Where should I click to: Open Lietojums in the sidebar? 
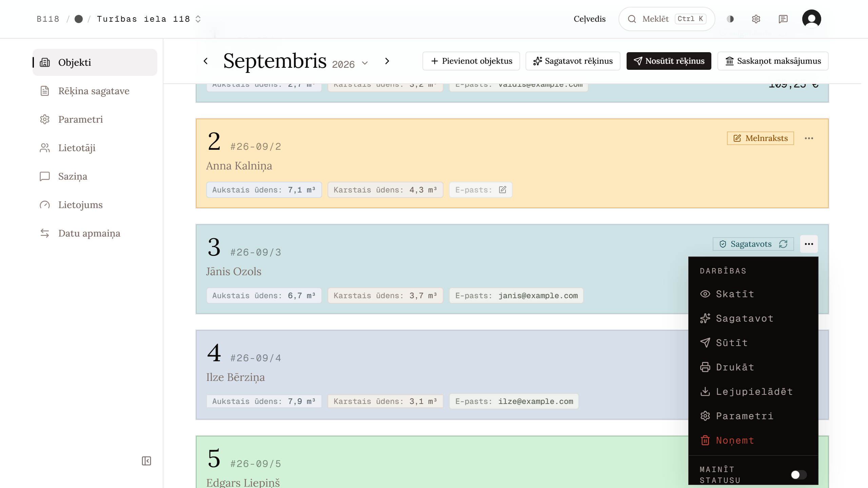coord(95,205)
